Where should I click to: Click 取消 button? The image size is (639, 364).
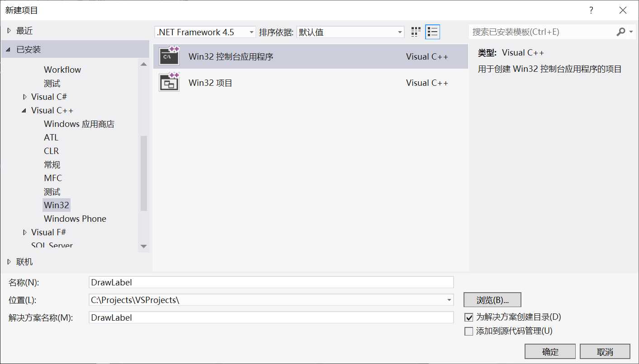tap(605, 352)
